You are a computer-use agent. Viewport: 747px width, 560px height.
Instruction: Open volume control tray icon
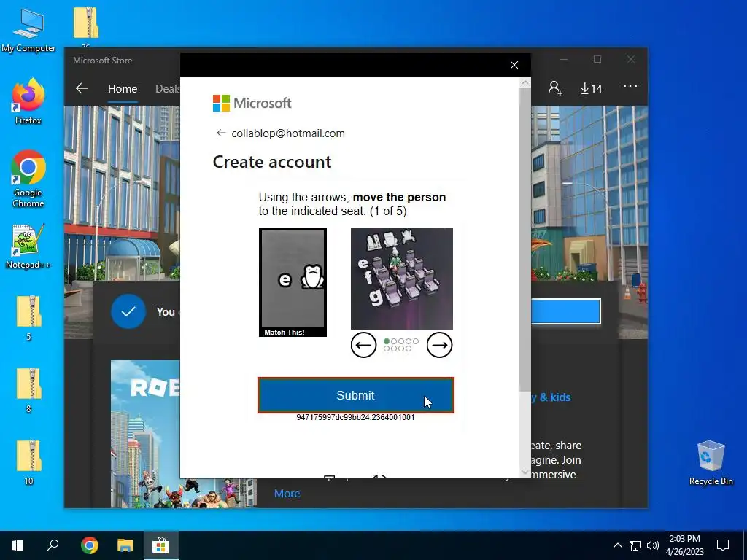(653, 545)
